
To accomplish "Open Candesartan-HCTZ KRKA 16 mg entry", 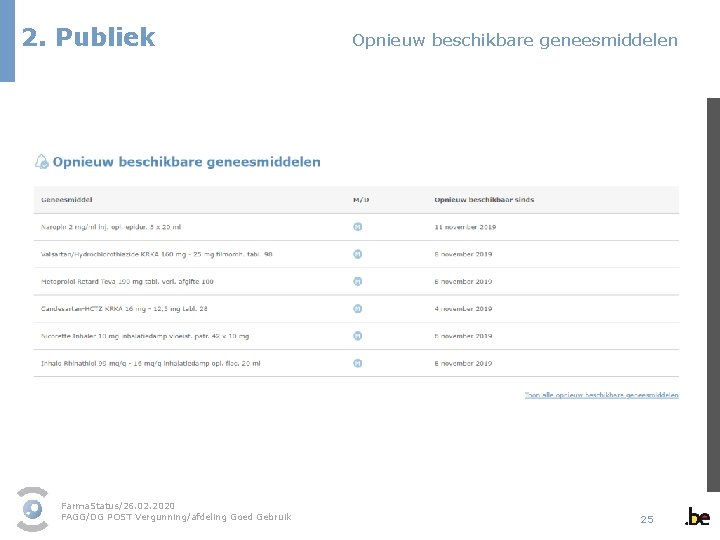I will pos(124,309).
